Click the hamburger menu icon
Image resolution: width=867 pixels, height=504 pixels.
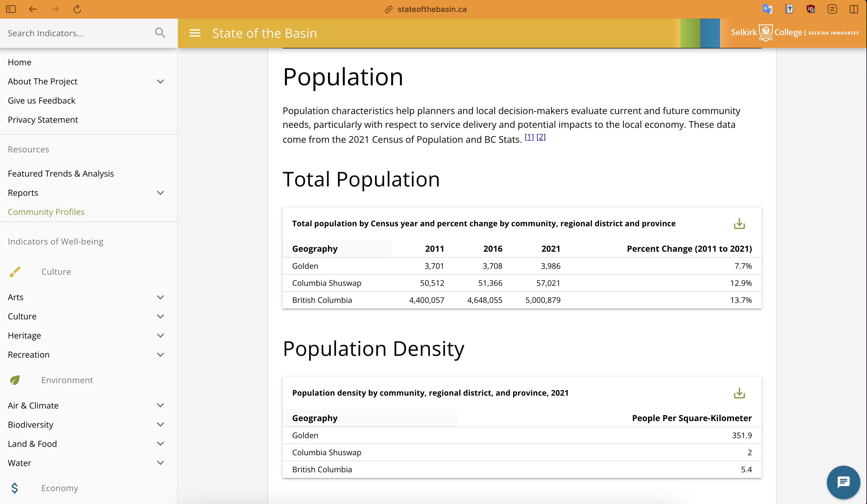195,33
